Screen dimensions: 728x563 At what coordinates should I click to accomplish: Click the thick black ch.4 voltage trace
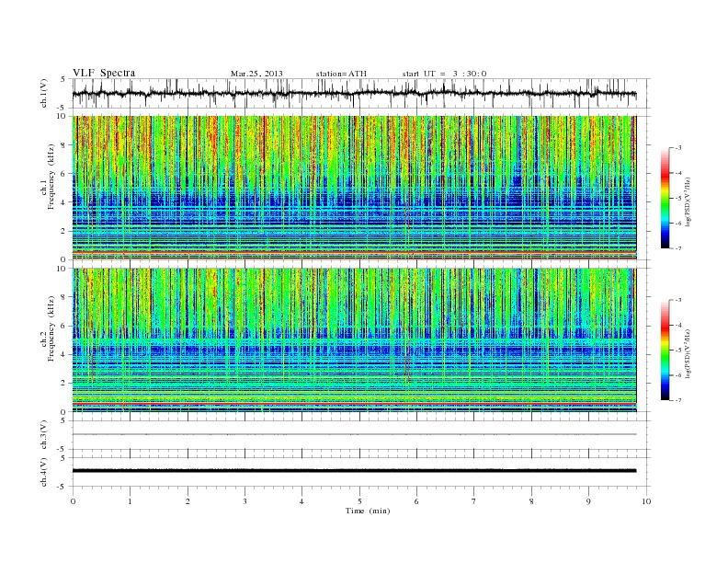pyautogui.click(x=354, y=471)
